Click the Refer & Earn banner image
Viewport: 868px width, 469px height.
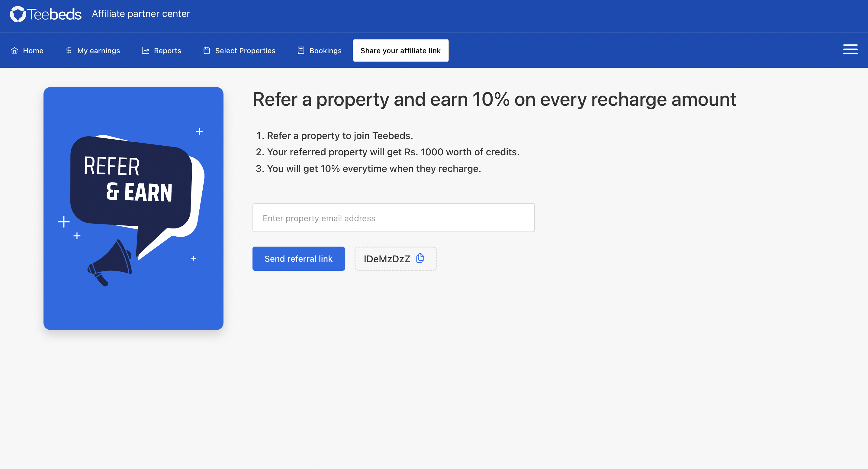pos(133,209)
